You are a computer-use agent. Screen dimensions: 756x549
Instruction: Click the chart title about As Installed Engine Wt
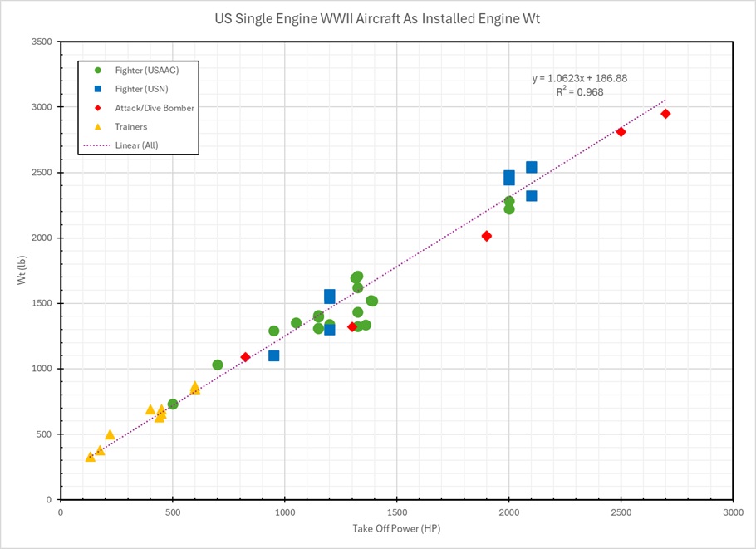tap(377, 18)
